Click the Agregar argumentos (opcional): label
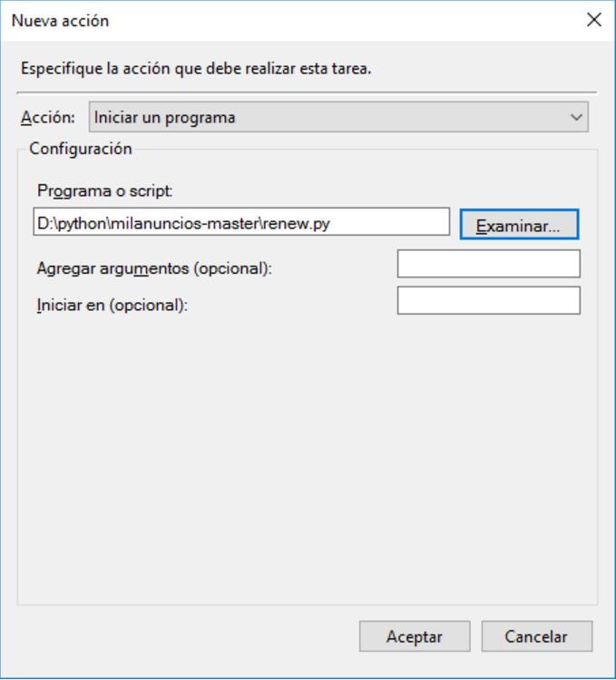Viewport: 616px width, 680px height. coord(154,268)
